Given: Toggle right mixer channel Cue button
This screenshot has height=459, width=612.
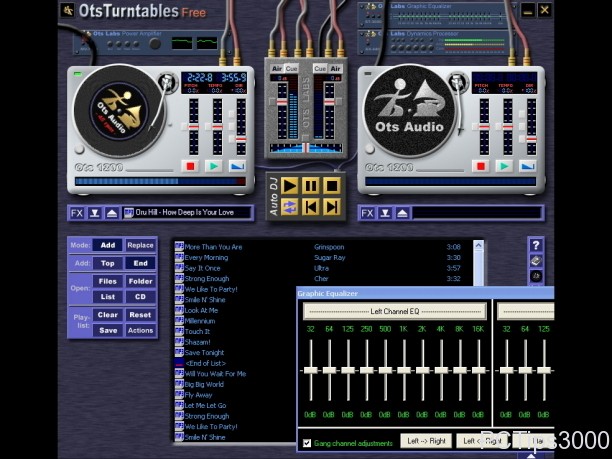Looking at the screenshot, I should pos(320,68).
